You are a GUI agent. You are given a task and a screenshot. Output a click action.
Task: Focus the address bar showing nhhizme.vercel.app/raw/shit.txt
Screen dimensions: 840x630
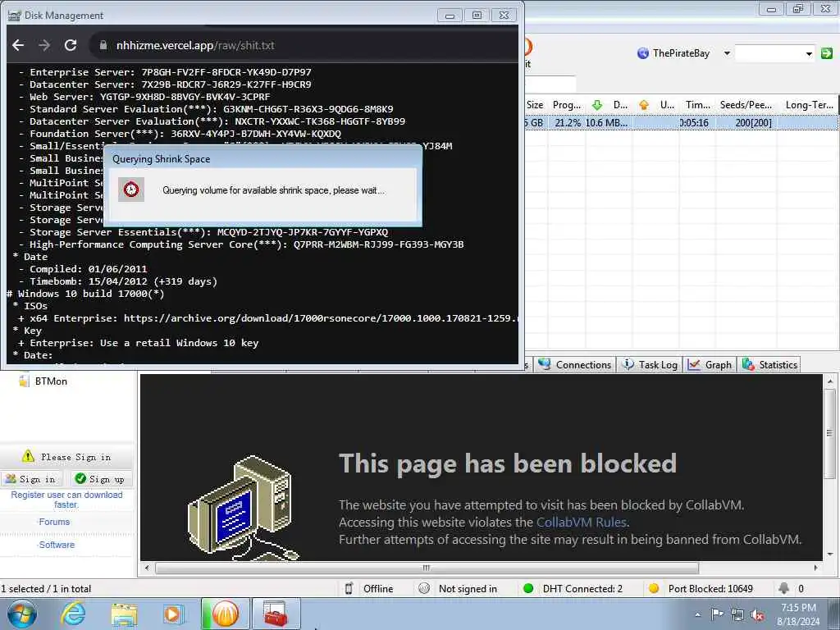tap(303, 46)
